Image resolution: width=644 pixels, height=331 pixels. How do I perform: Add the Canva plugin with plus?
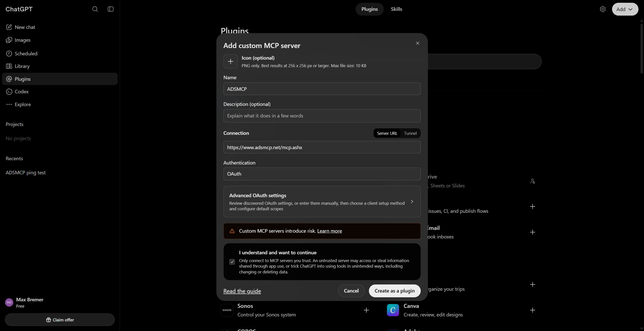tap(533, 310)
